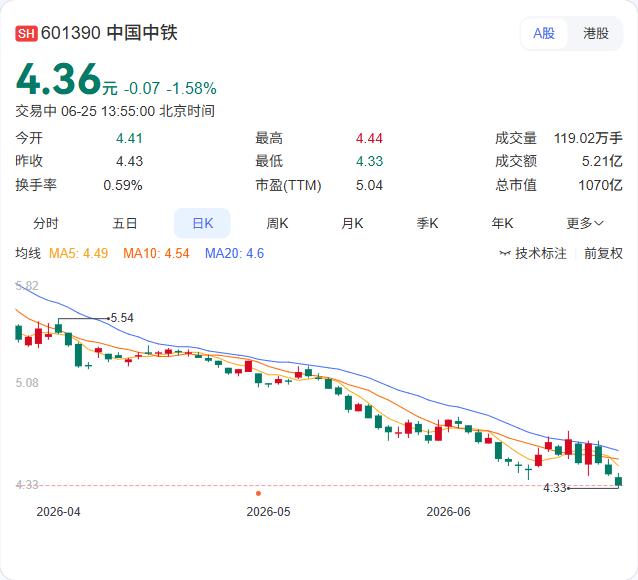This screenshot has height=580, width=638.
Task: Click the 2026-05 date axis label
Action: (268, 512)
